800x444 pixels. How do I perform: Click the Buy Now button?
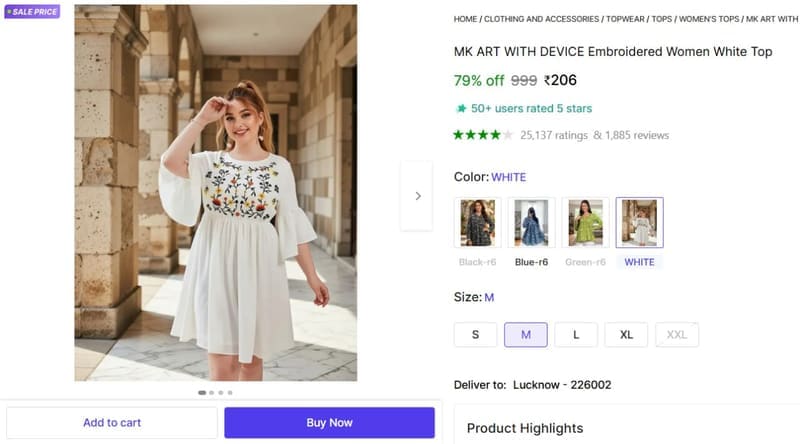pos(330,423)
